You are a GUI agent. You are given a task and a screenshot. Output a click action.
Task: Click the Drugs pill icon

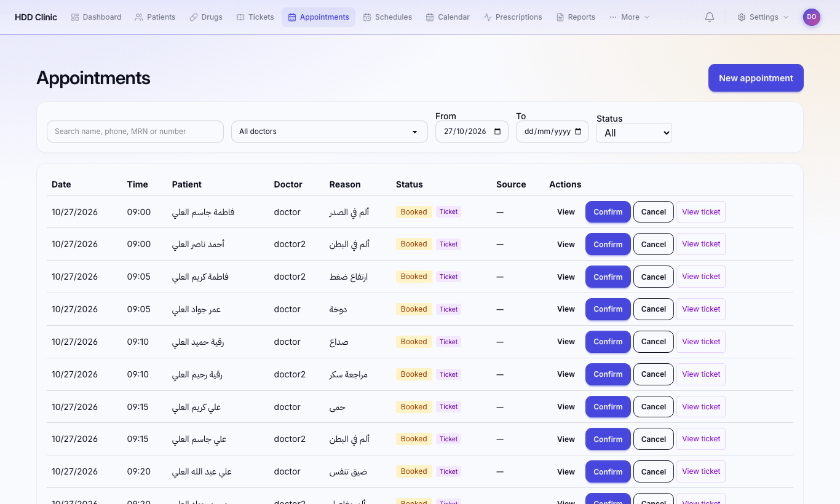coord(194,17)
